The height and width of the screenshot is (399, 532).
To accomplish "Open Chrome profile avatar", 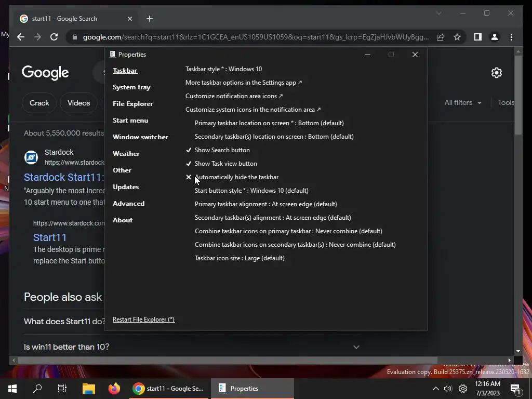I will [x=495, y=37].
